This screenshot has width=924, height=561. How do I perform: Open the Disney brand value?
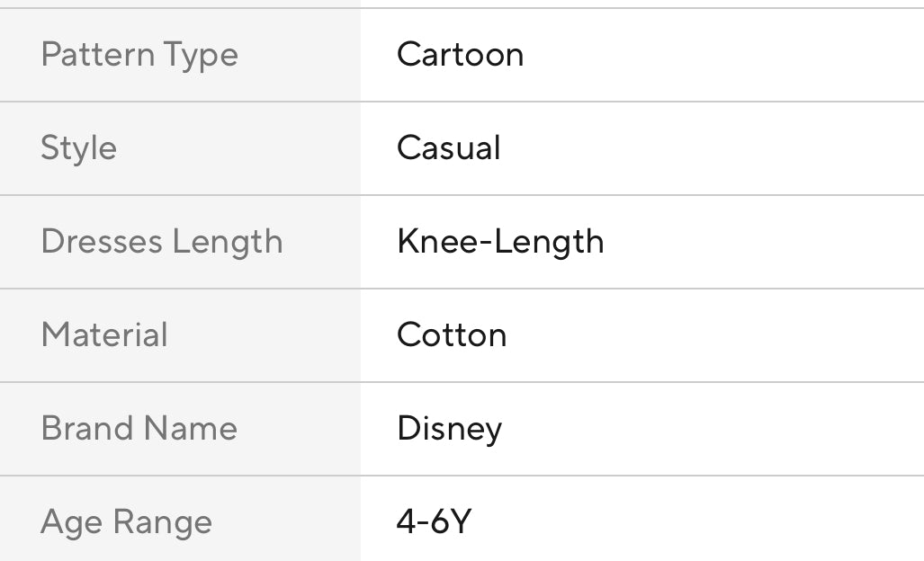(449, 429)
